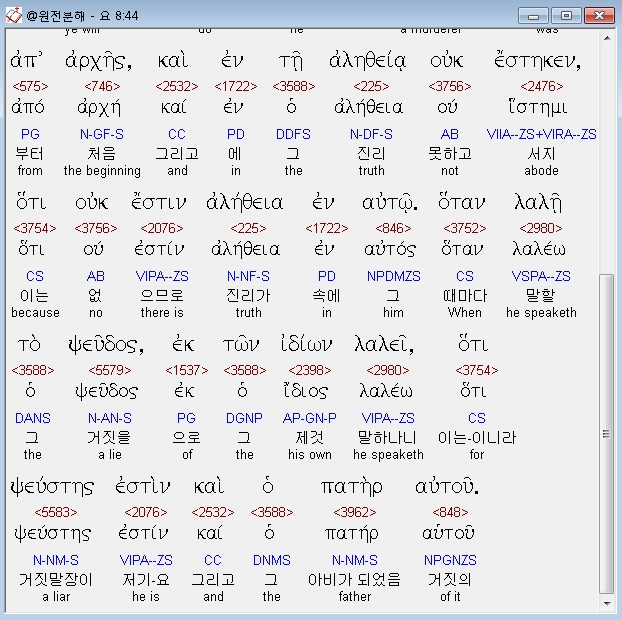Click the parsing code N-DF-S

371,134
